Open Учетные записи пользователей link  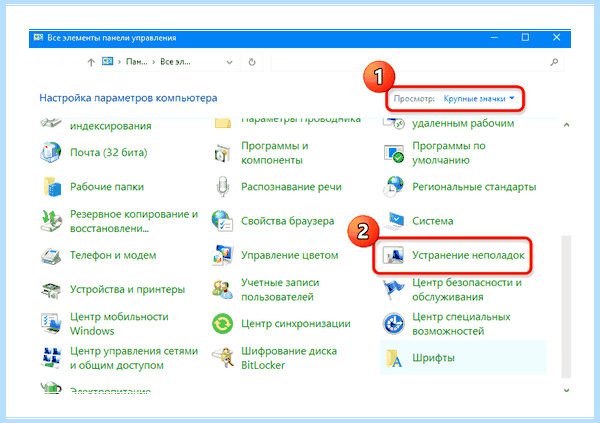pos(280,290)
